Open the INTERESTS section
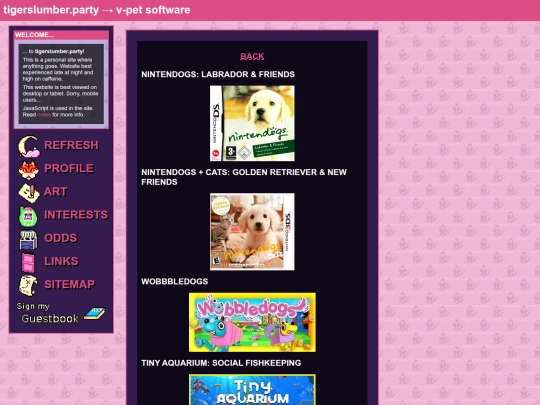The width and height of the screenshot is (540, 405). 76,215
